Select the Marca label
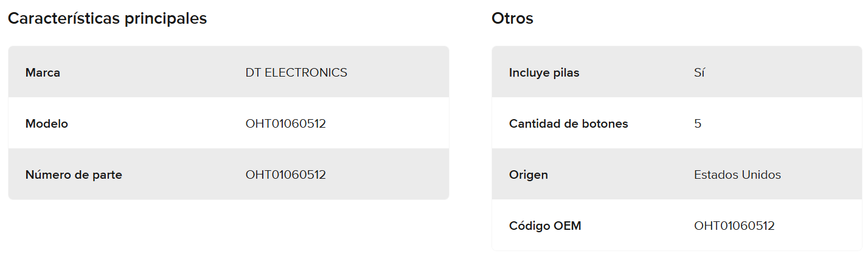The height and width of the screenshot is (259, 868). click(43, 73)
